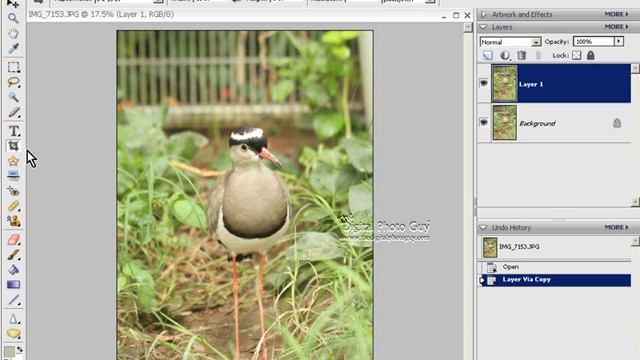Minimize the IMG_7153.JPG document window

(x=444, y=16)
